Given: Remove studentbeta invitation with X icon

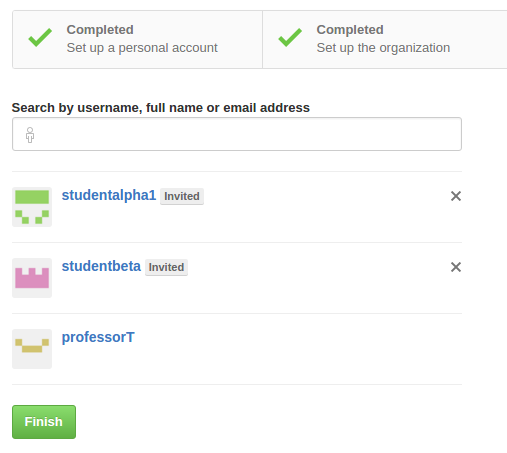Looking at the screenshot, I should coord(456,267).
